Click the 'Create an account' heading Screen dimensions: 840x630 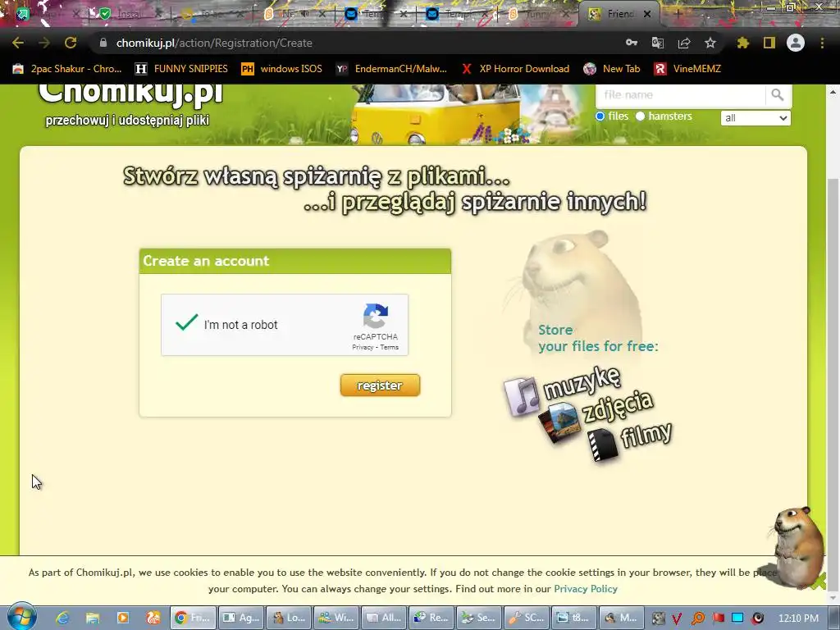[x=206, y=261]
